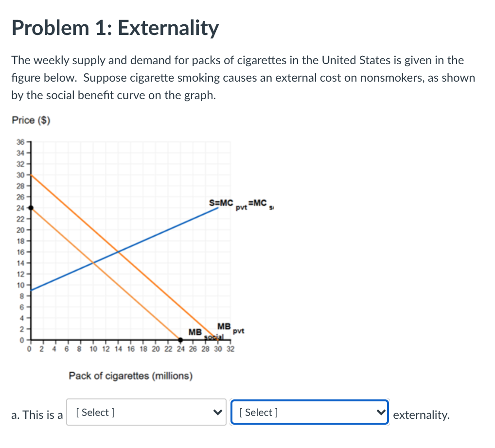The height and width of the screenshot is (448, 495).
Task: Click where the dark orange line meets price 30
Action: [33, 174]
